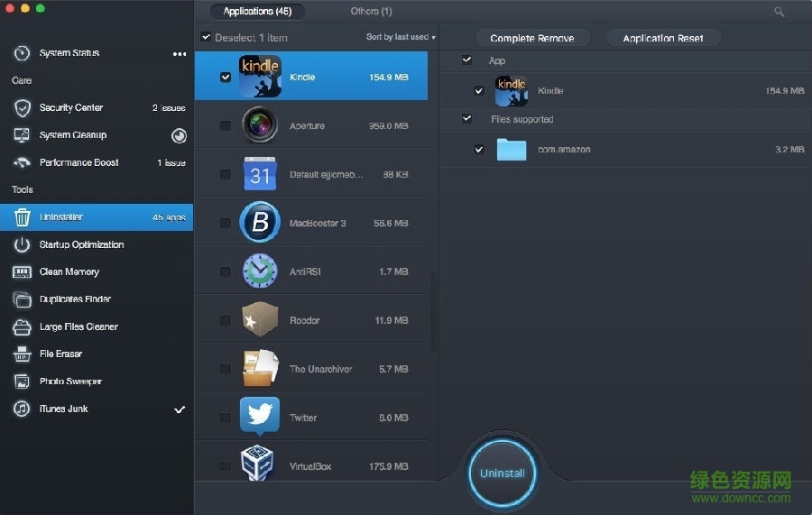Viewport: 812px width, 515px height.
Task: Click the System Status three-dots icon
Action: pyautogui.click(x=180, y=54)
